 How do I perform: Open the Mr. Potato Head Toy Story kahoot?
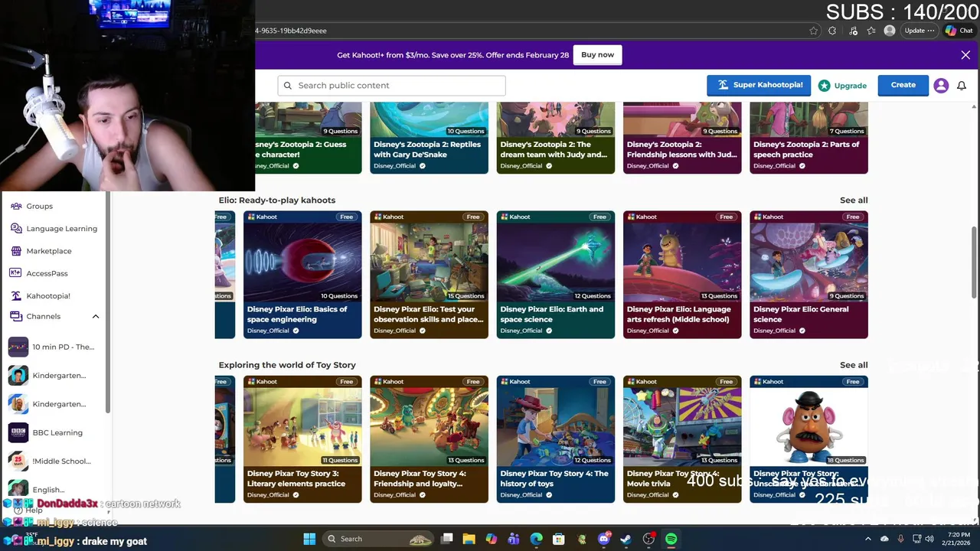808,439
